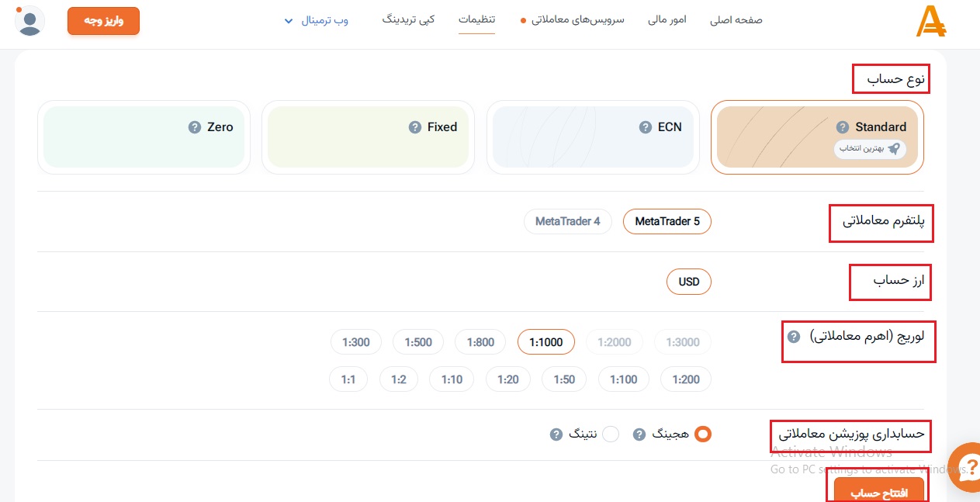
Task: Click the leverage label help icon
Action: click(793, 337)
